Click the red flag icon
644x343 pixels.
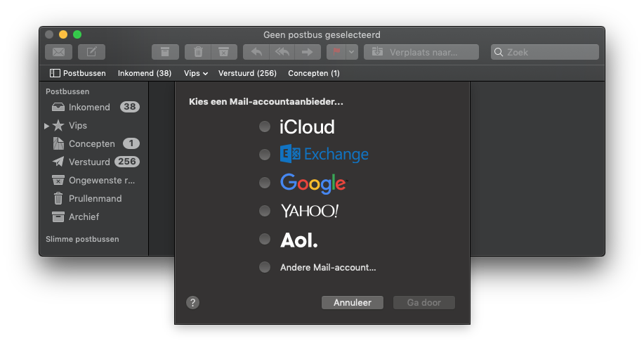[x=336, y=52]
